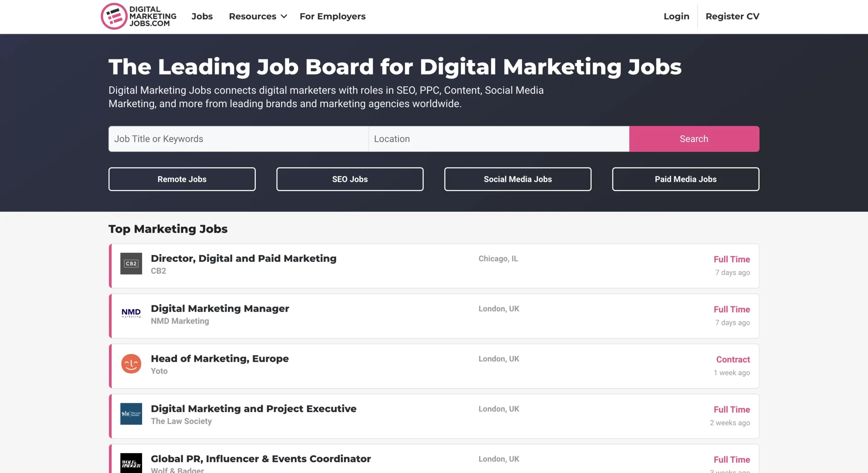Select the For Employers menu item
This screenshot has width=868, height=473.
coord(332,16)
